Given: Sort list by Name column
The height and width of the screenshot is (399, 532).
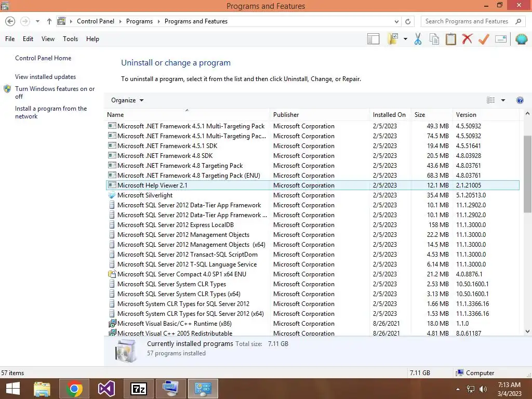Looking at the screenshot, I should [x=187, y=115].
